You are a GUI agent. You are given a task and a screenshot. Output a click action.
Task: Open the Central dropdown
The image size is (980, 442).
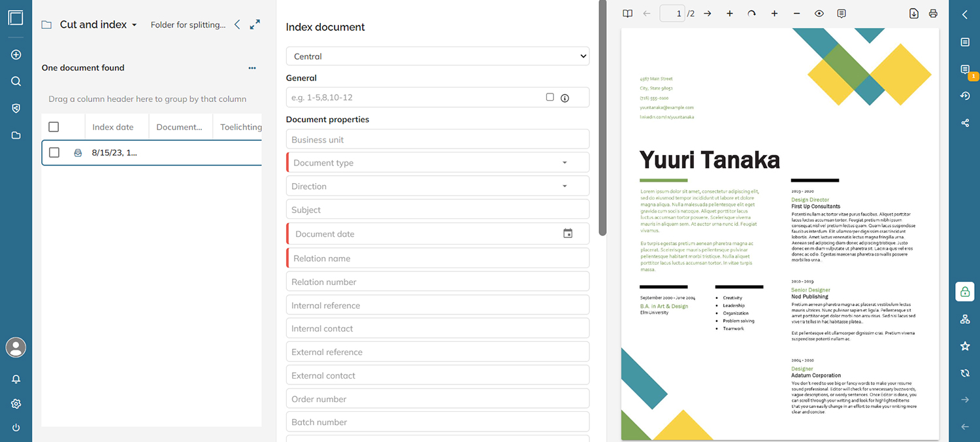point(437,56)
